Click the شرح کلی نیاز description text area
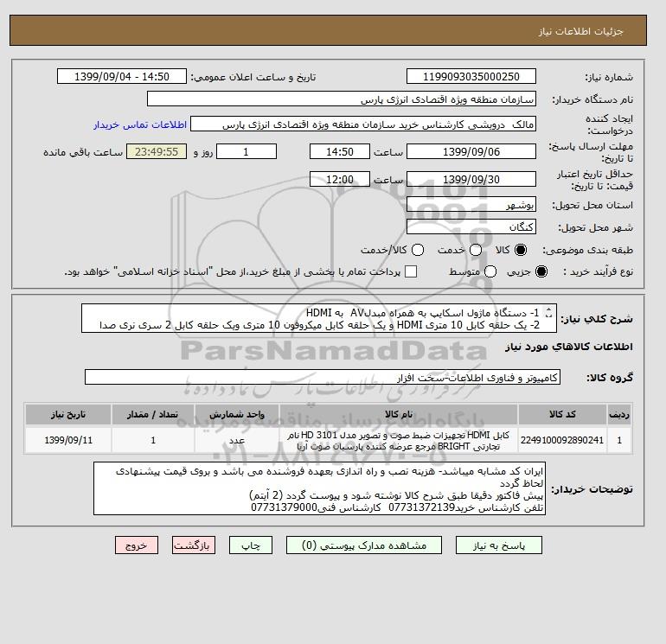Screen dimensions: 666x644 (x=319, y=318)
